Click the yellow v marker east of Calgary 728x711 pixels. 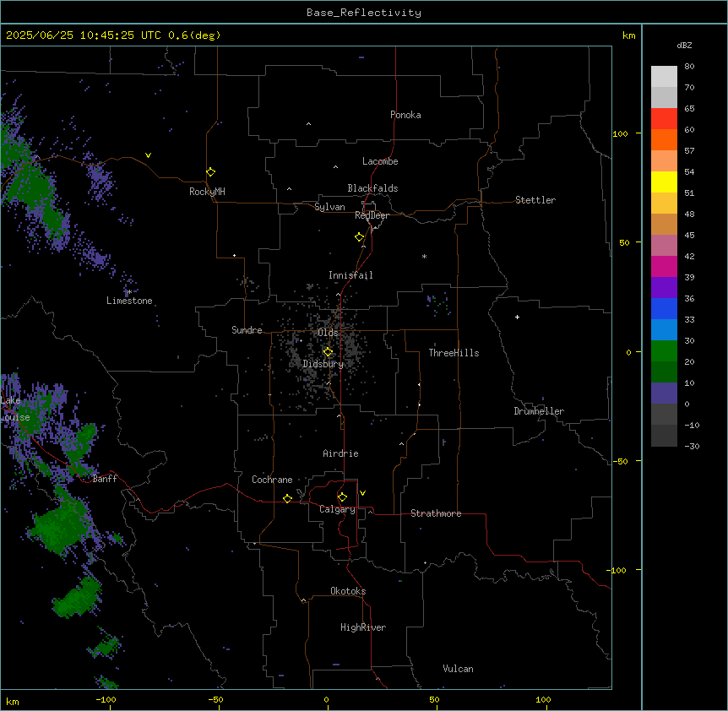tap(362, 493)
